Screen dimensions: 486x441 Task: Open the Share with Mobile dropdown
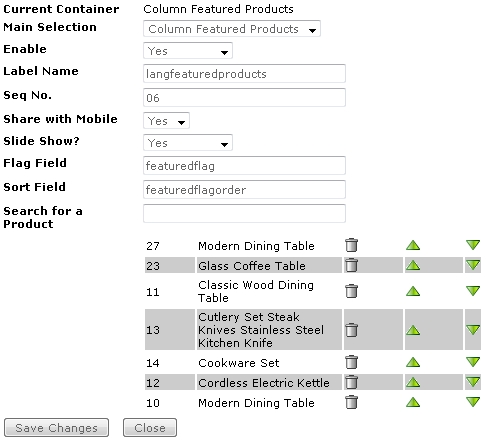166,121
